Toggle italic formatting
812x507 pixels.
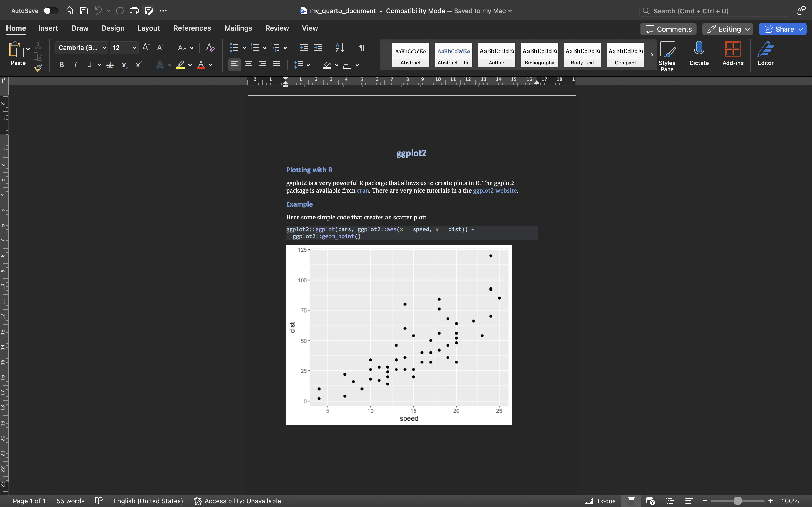75,64
